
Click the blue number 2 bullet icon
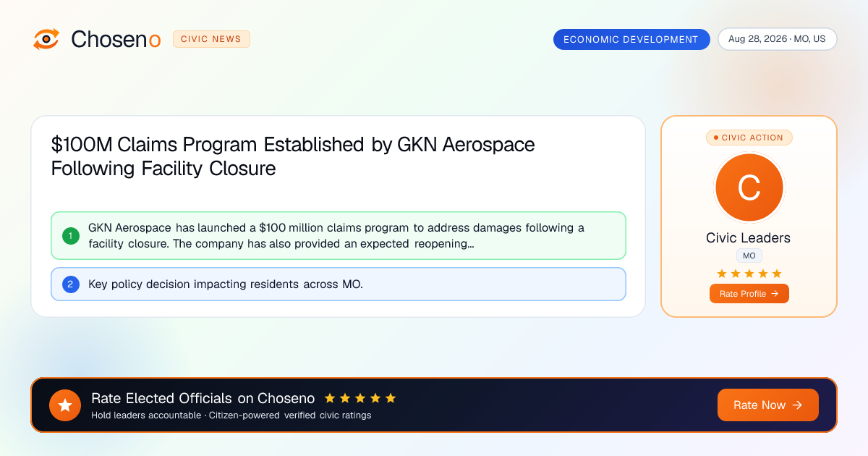[71, 284]
